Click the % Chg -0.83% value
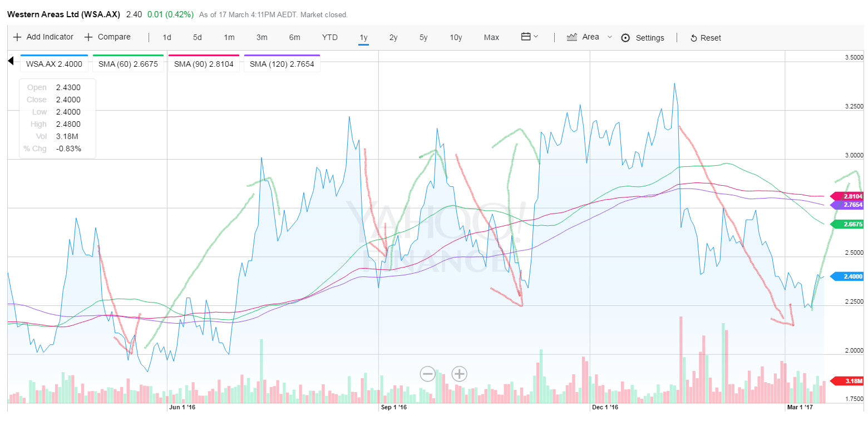868x426 pixels. (68, 149)
